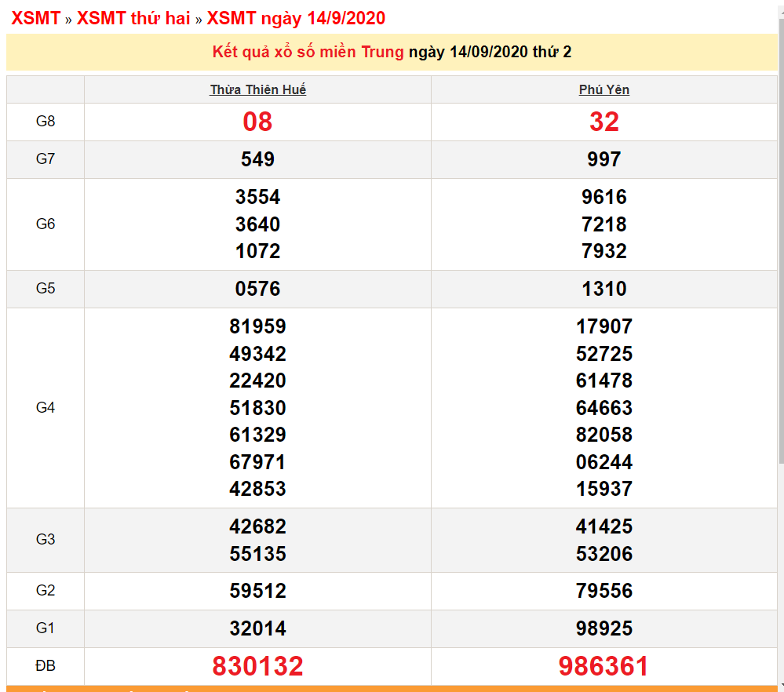Click the G8 result 32 for Phú Yên
The image size is (784, 692).
point(603,122)
